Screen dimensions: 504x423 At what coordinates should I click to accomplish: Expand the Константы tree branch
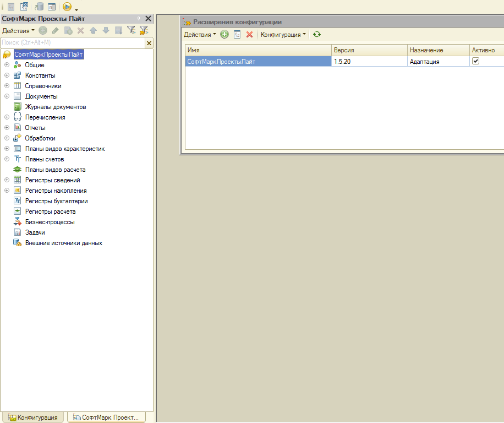(7, 75)
